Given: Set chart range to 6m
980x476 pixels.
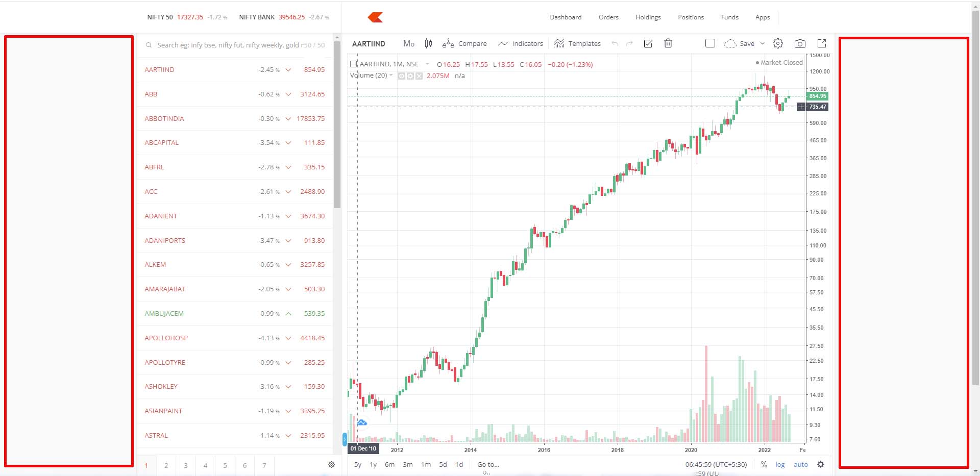Looking at the screenshot, I should (x=389, y=464).
